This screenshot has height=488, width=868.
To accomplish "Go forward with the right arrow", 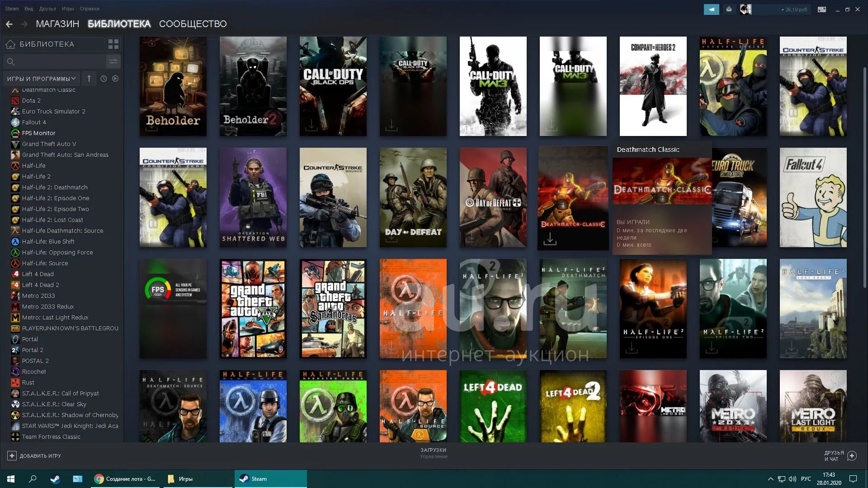I will [24, 24].
